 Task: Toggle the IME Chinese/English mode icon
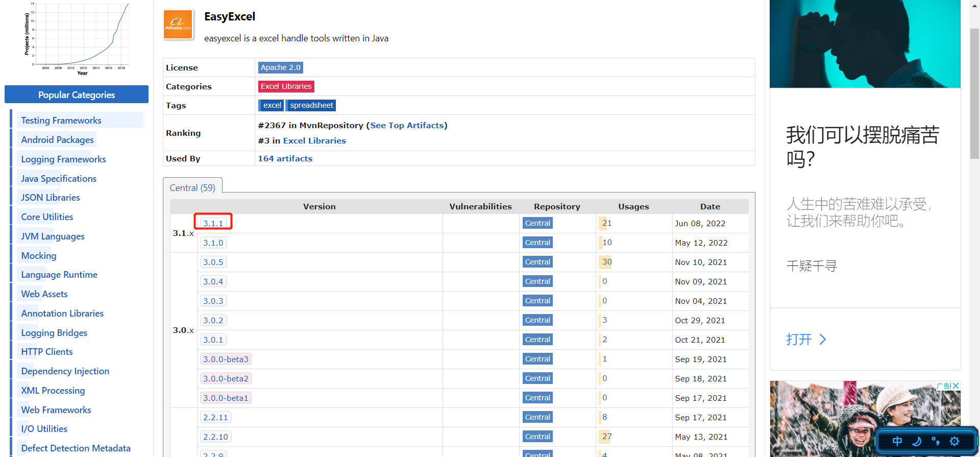(897, 441)
